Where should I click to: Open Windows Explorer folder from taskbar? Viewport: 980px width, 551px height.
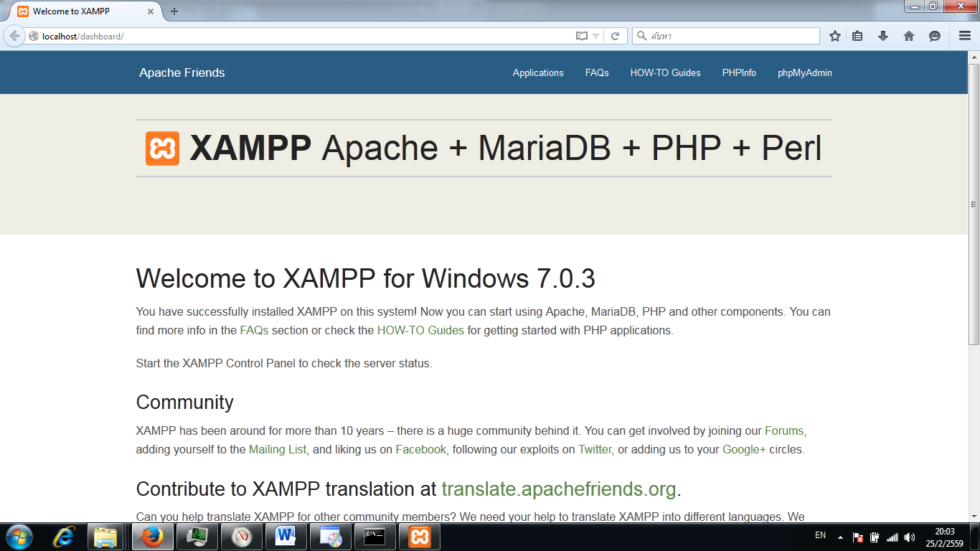click(106, 537)
